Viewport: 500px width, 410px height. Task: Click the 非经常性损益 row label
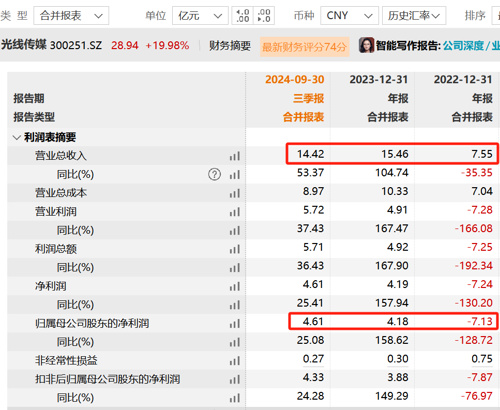point(66,361)
